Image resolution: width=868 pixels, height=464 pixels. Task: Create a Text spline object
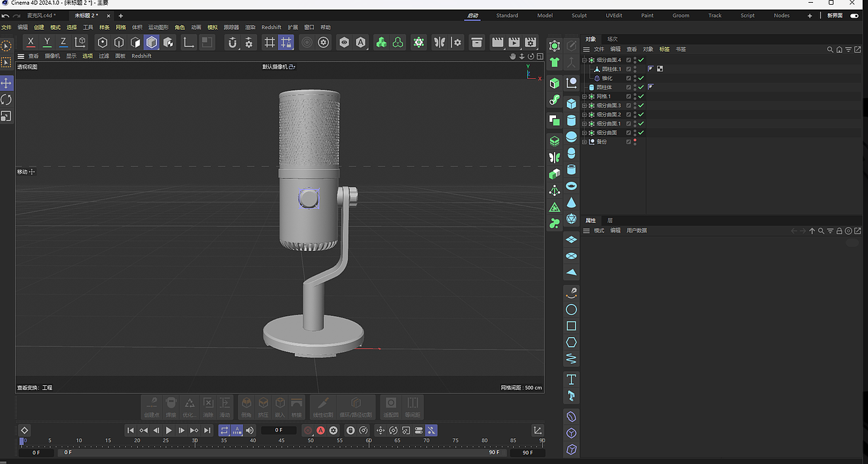tap(572, 379)
